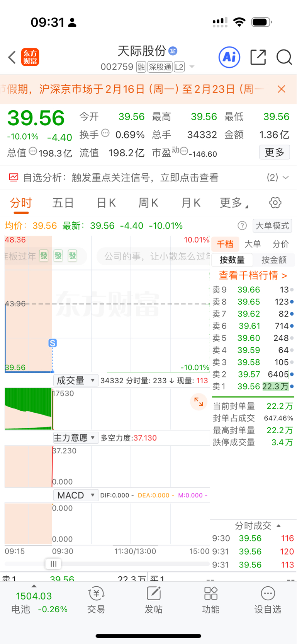This screenshot has height=644, width=297.
Task: Tap the battery status icon
Action: click(x=261, y=22)
